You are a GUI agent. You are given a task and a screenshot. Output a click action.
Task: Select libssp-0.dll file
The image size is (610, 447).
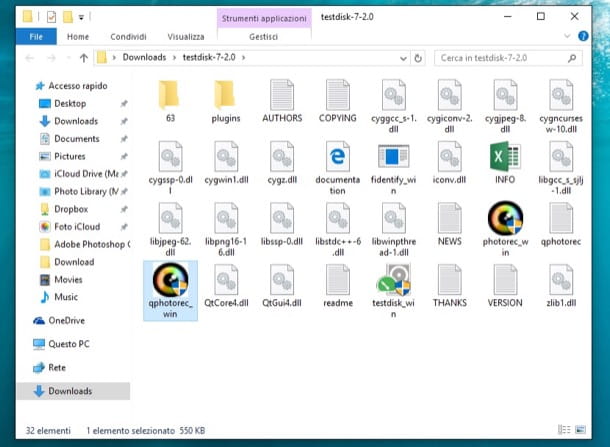pyautogui.click(x=282, y=224)
